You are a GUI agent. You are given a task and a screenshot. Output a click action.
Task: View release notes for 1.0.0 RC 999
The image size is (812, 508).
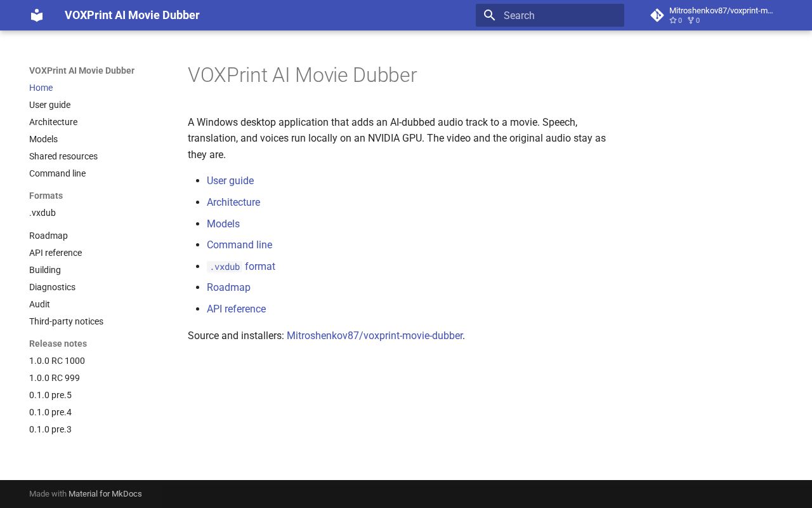[55, 378]
